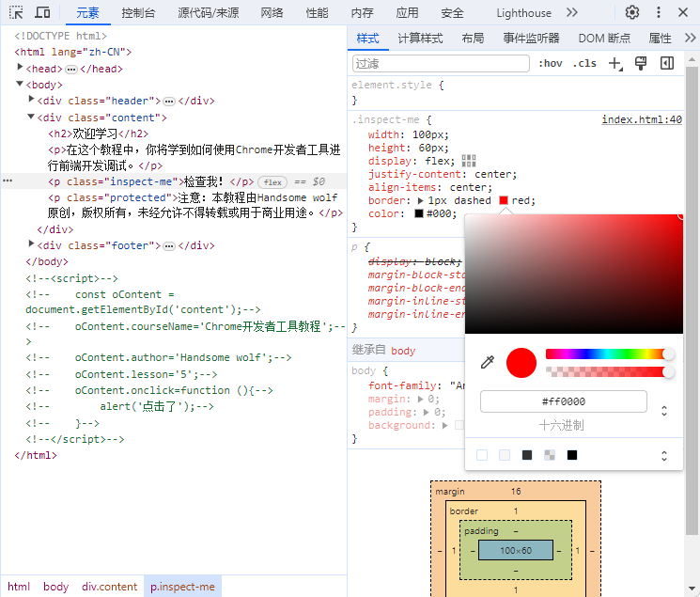Click the color spectrum shade area
700x597 pixels.
pyautogui.click(x=574, y=274)
